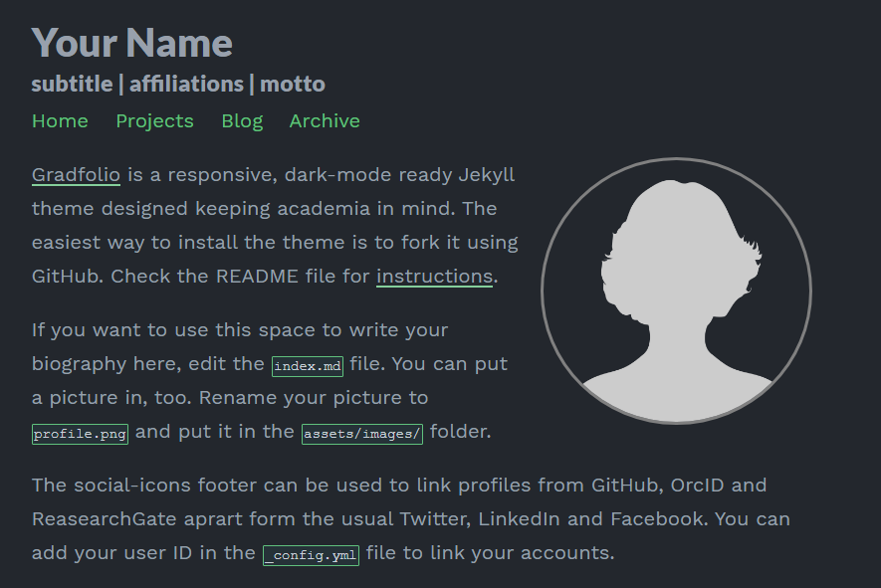Click the profile silhouette avatar image
881x588 pixels.
677,291
